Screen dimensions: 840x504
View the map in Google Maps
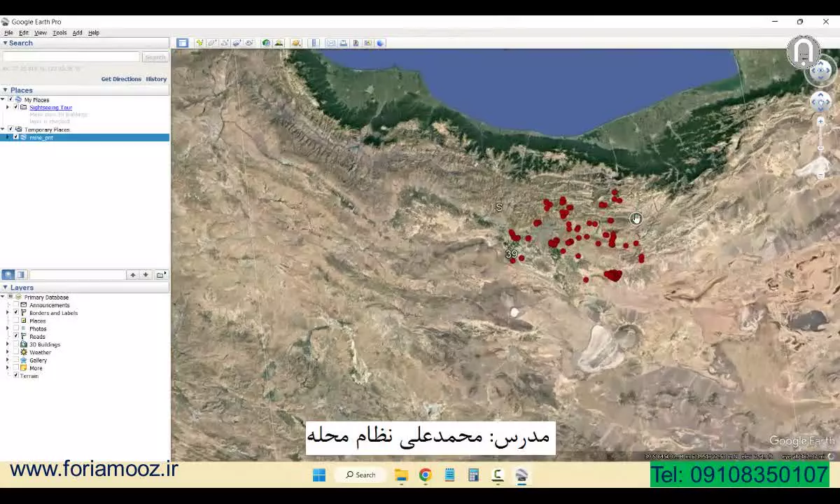pyautogui.click(x=367, y=43)
